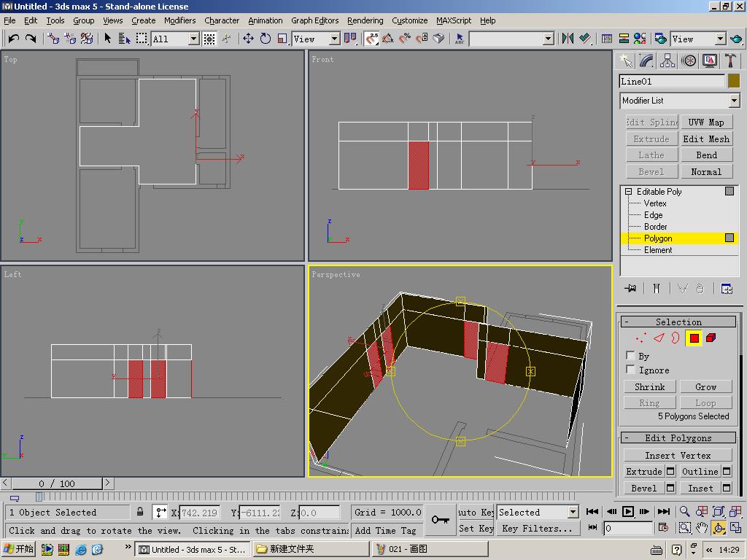Click the Grow selection button
The height and width of the screenshot is (560, 747).
[705, 386]
